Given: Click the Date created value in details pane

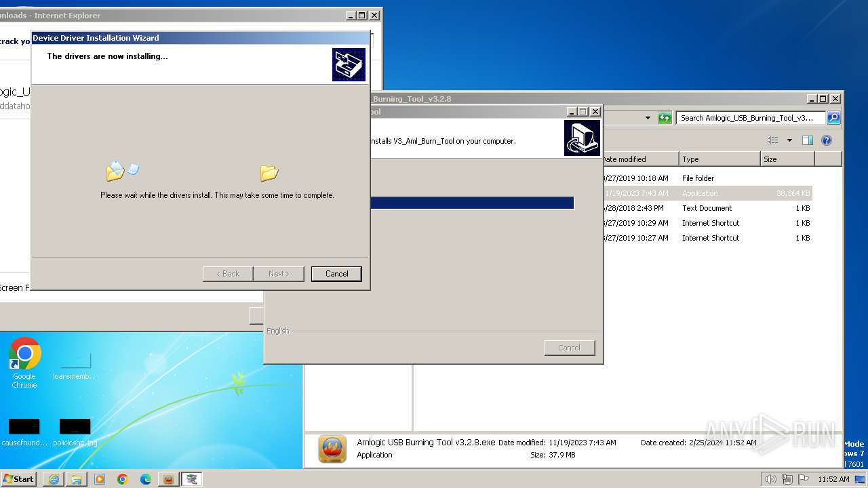Looking at the screenshot, I should click(724, 443).
